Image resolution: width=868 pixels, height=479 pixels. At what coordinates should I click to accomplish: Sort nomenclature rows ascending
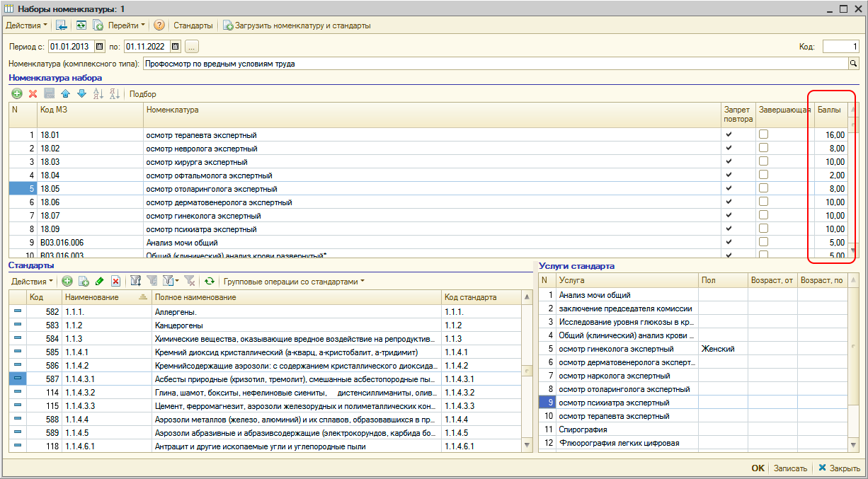[98, 93]
